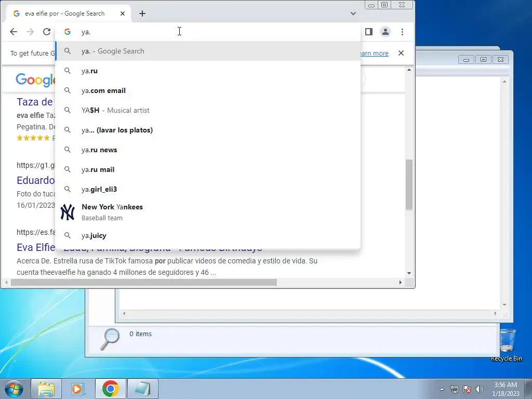Click the Chrome horizontal scrollbar thumb
Screen dimensions: 532x399
[144, 282]
